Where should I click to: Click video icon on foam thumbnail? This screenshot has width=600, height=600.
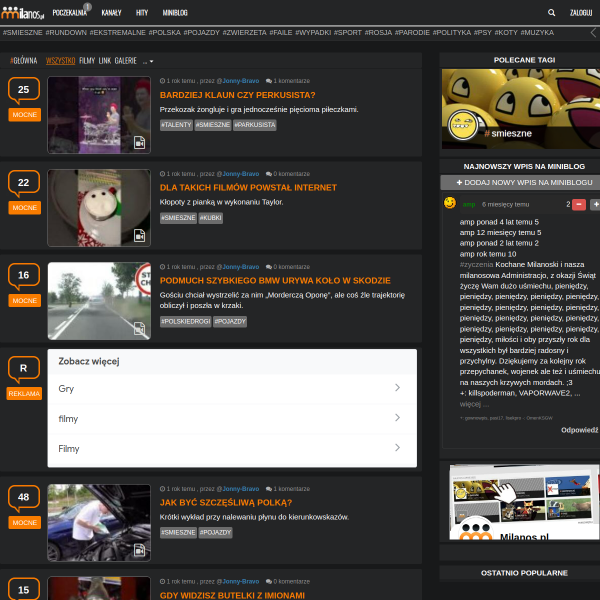tap(139, 236)
